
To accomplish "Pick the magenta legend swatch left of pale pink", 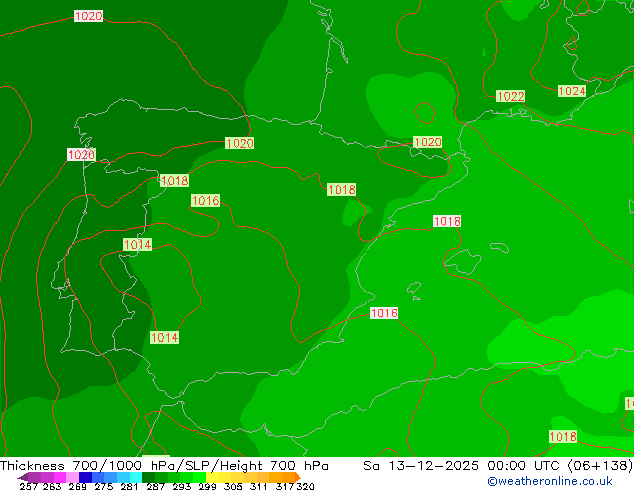I will tap(60, 477).
